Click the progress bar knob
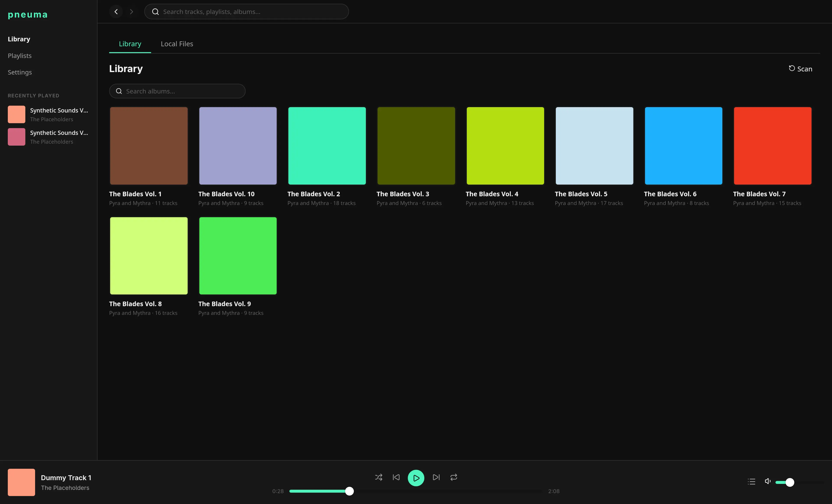The image size is (832, 504). click(x=349, y=491)
